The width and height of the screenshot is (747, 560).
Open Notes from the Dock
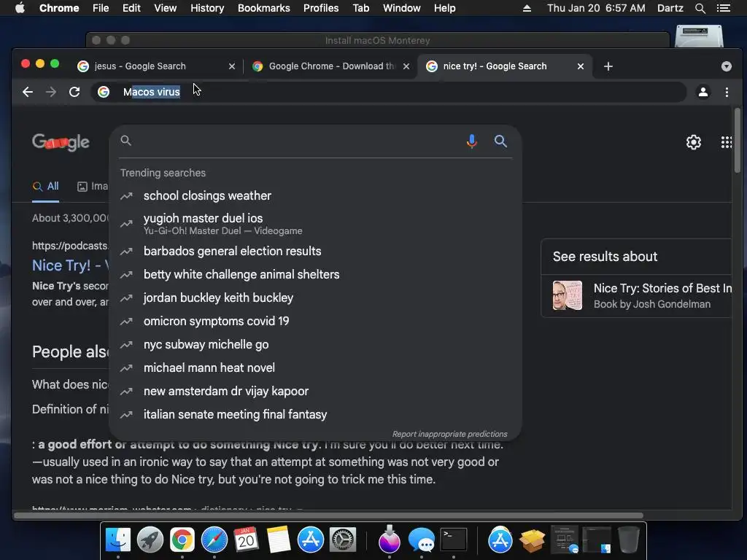279,540
